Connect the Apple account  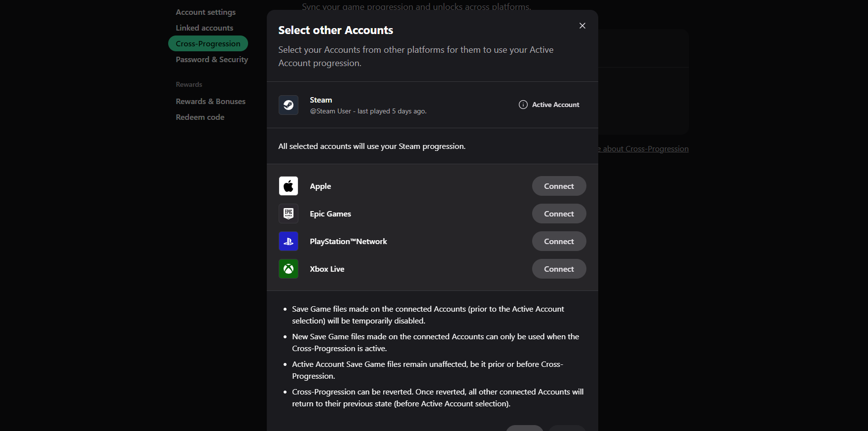coord(559,186)
